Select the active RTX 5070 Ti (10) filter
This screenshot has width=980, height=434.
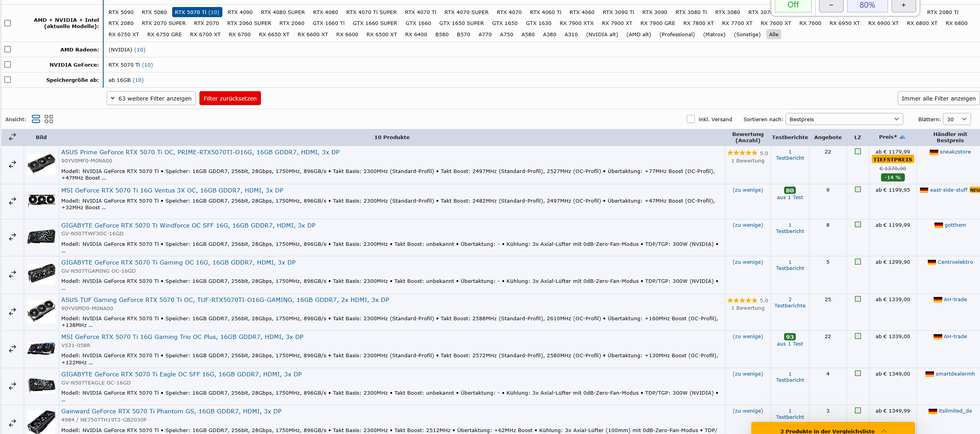tap(197, 12)
